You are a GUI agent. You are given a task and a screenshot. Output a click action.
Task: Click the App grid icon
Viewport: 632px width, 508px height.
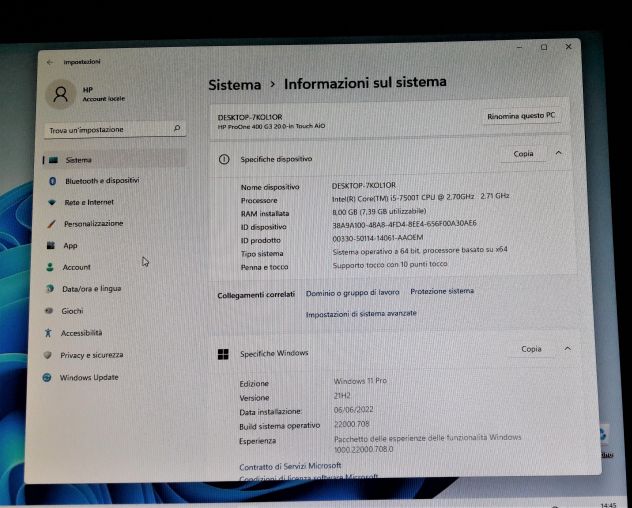(51, 245)
